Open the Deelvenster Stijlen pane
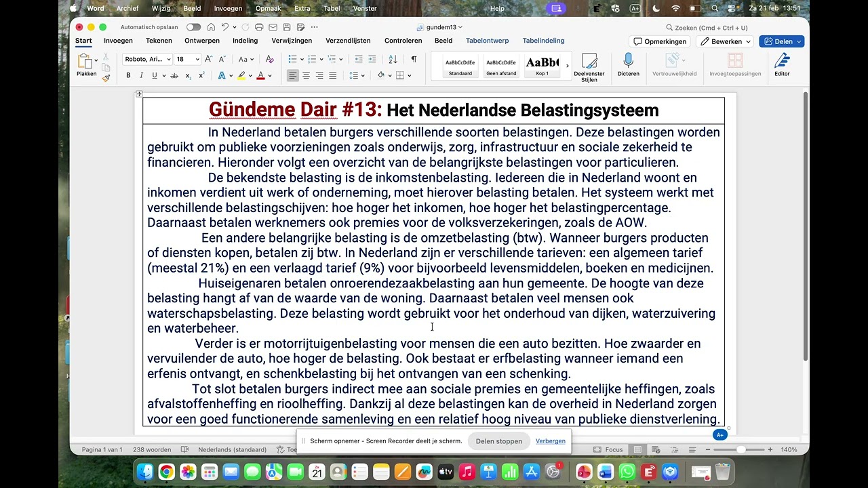The height and width of the screenshot is (488, 868). (589, 66)
